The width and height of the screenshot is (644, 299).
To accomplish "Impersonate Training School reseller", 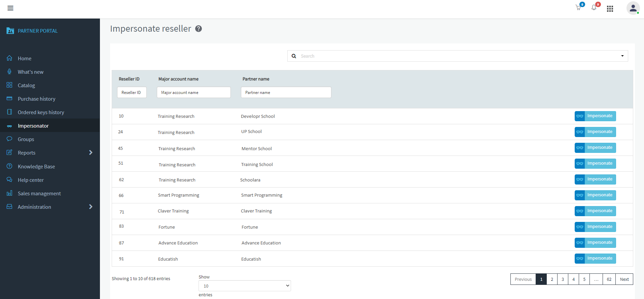I will coord(595,163).
